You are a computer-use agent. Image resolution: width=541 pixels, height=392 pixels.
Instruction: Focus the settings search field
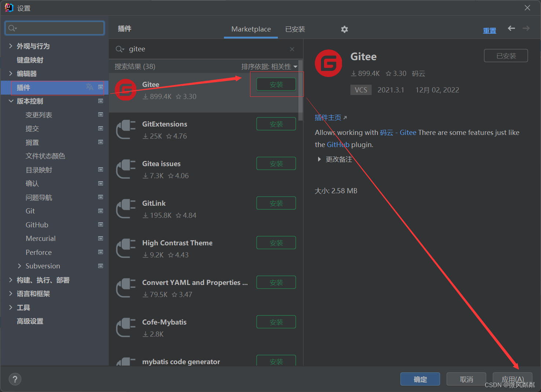point(55,28)
